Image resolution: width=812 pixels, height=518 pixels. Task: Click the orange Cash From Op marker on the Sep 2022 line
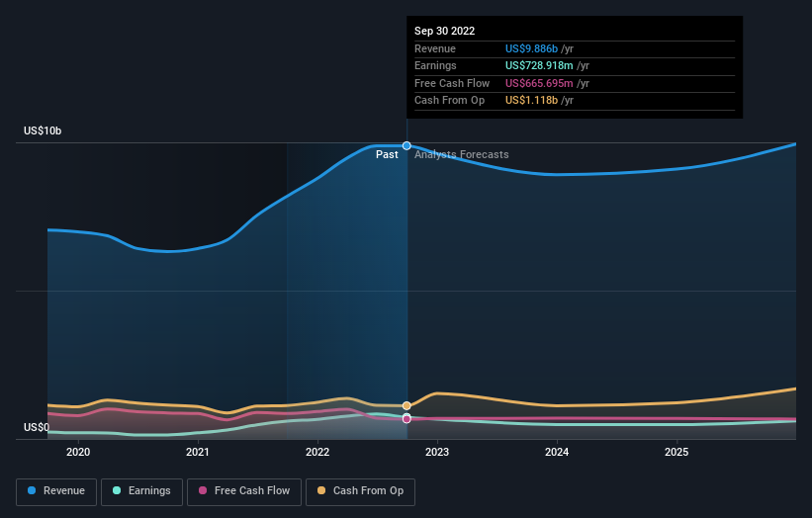pyautogui.click(x=406, y=405)
